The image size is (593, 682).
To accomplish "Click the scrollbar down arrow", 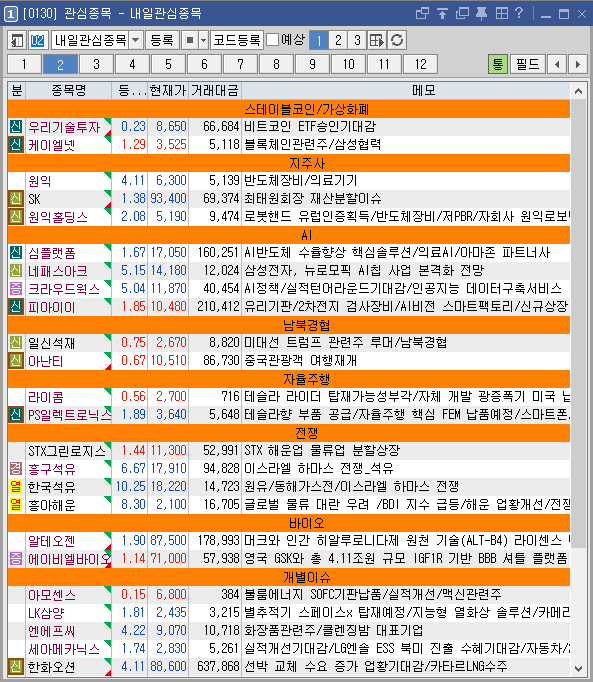I will point(578,668).
